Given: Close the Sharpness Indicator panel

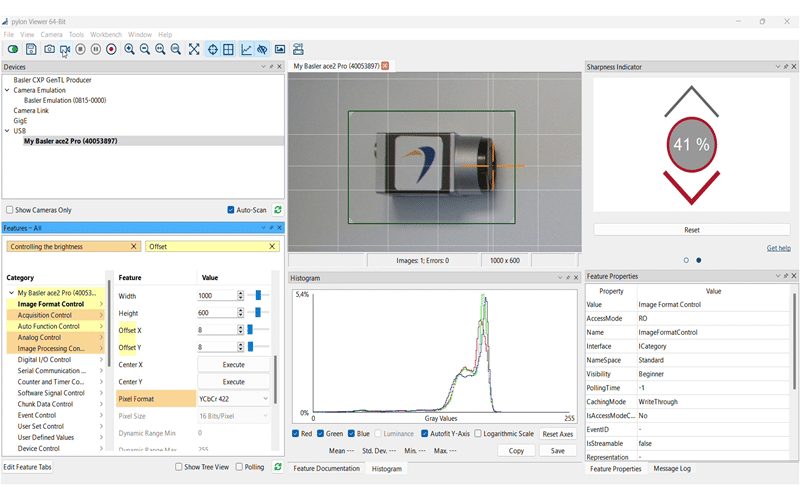Looking at the screenshot, I should coord(793,66).
